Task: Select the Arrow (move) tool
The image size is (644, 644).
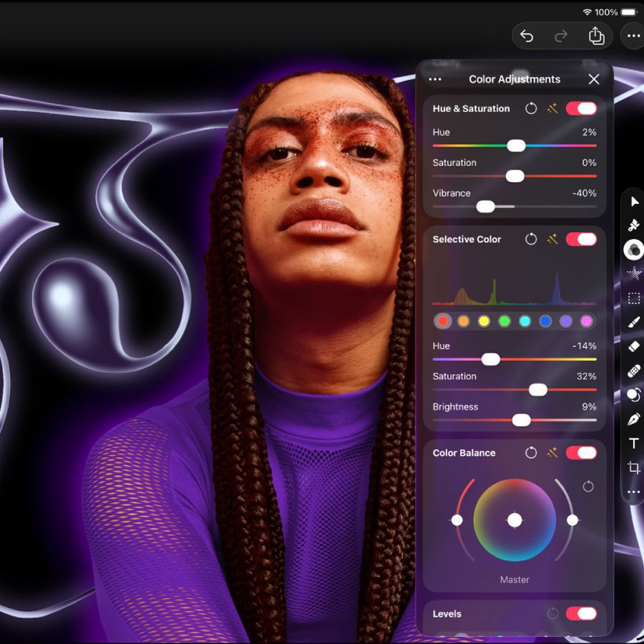Action: coord(634,202)
